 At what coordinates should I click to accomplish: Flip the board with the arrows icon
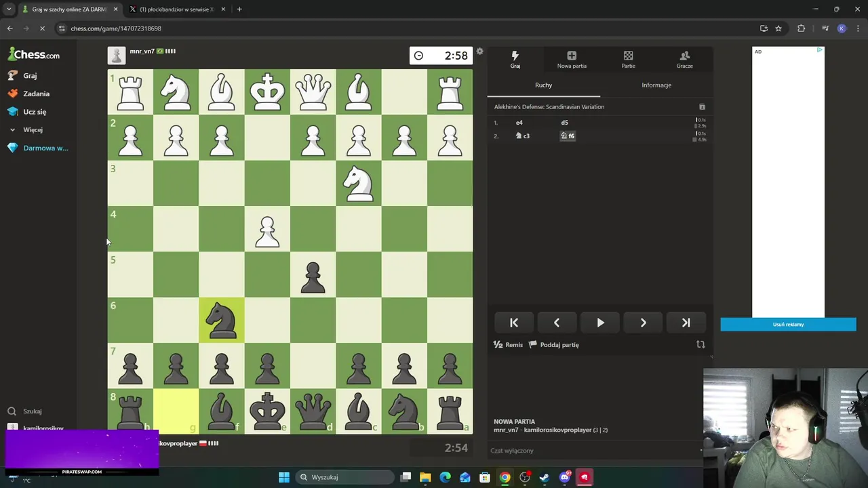point(701,344)
